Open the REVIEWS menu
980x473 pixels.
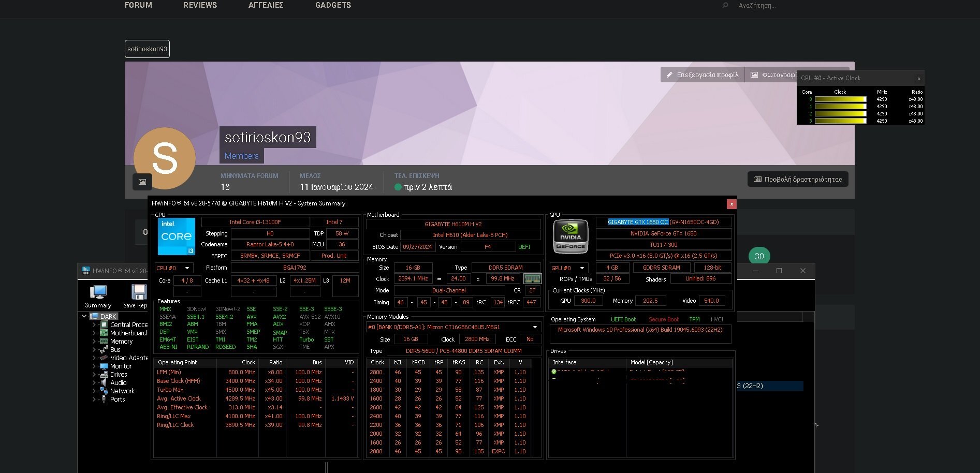pos(200,5)
